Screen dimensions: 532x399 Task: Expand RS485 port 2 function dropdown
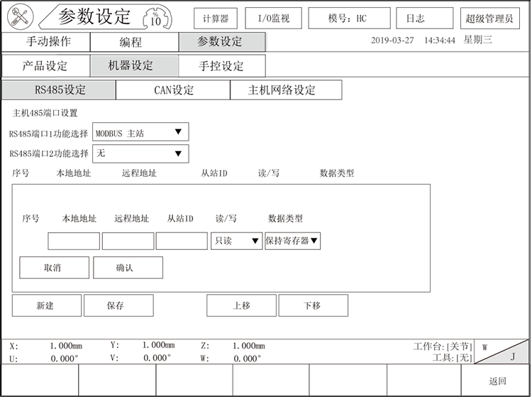(140, 153)
